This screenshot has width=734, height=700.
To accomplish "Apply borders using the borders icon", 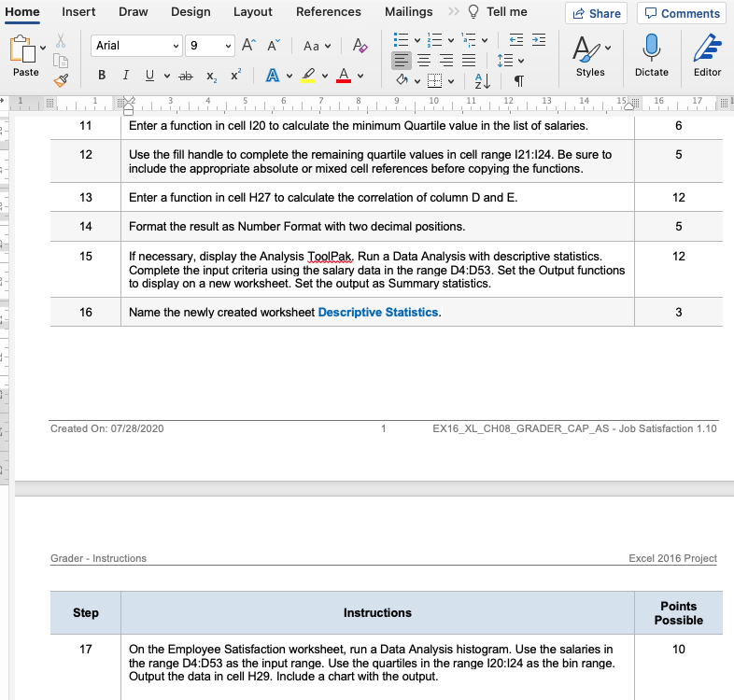I will (x=434, y=80).
